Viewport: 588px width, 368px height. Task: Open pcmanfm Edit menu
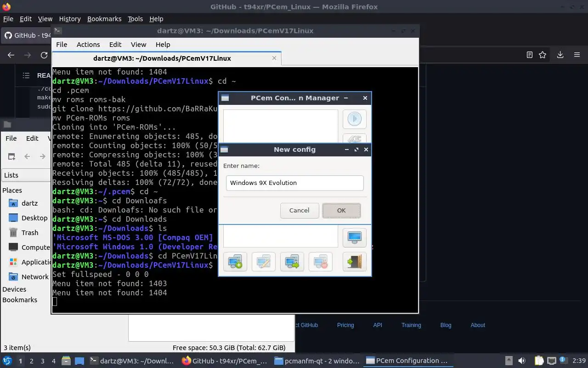(x=32, y=138)
